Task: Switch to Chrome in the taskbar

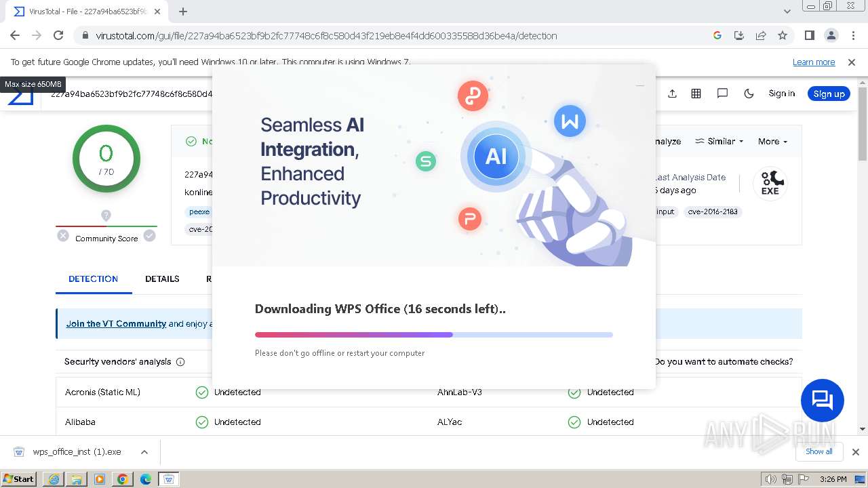Action: pyautogui.click(x=123, y=479)
